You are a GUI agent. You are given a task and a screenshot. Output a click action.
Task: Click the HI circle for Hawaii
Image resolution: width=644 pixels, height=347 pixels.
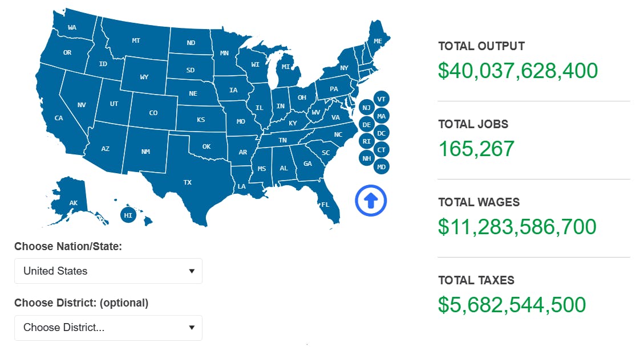(128, 215)
